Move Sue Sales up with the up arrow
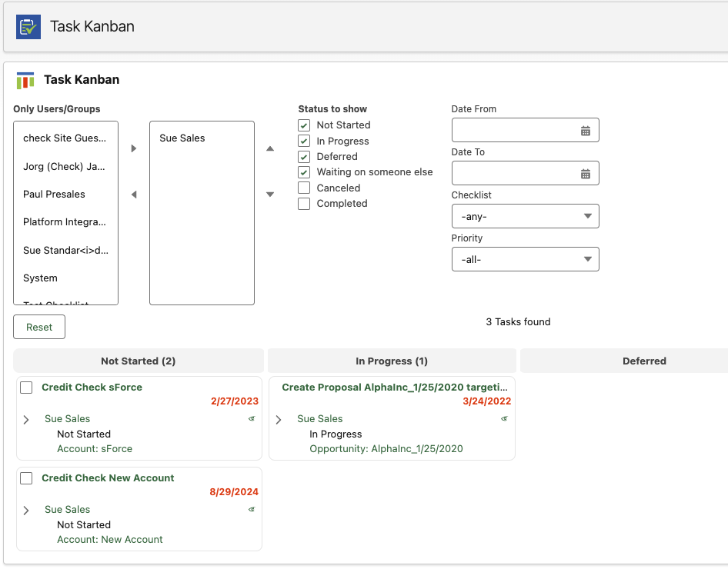 [270, 148]
